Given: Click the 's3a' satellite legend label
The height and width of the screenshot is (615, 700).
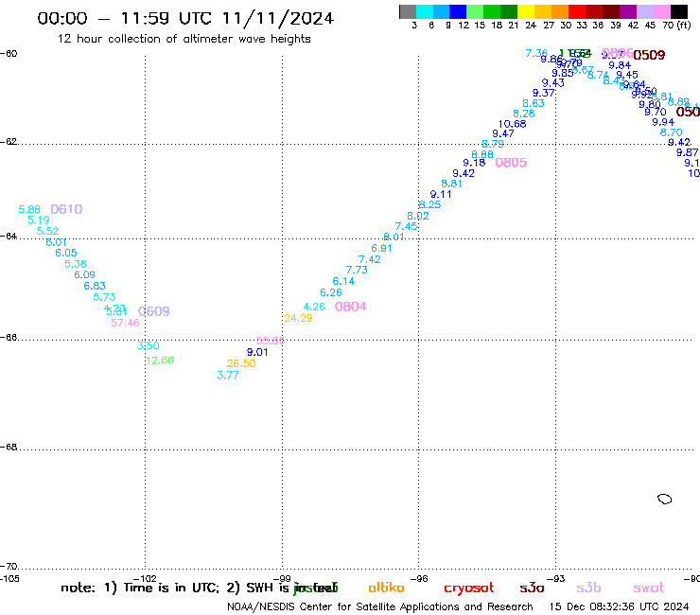Looking at the screenshot, I should [532, 588].
